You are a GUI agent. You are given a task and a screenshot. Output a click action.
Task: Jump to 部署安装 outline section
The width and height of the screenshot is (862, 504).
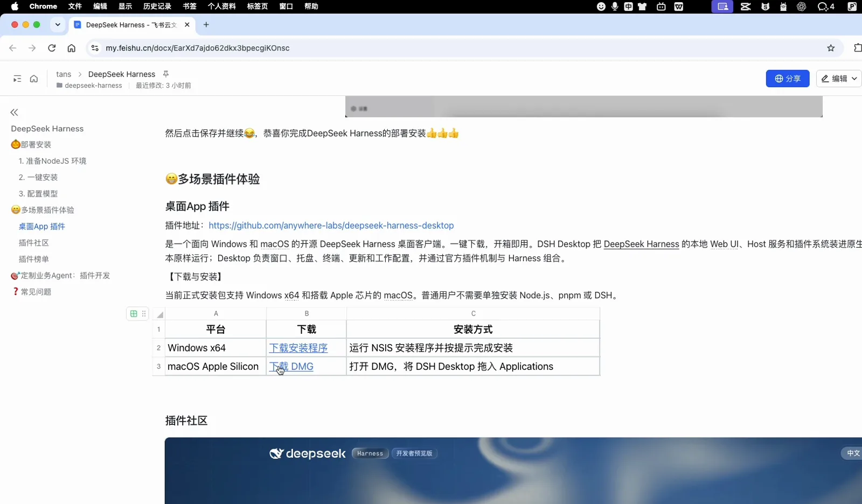[31, 144]
